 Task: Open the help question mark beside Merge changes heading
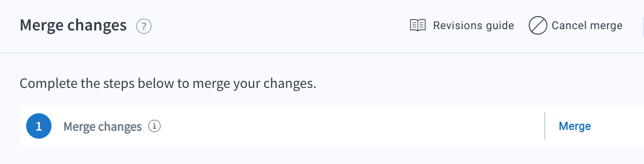144,27
